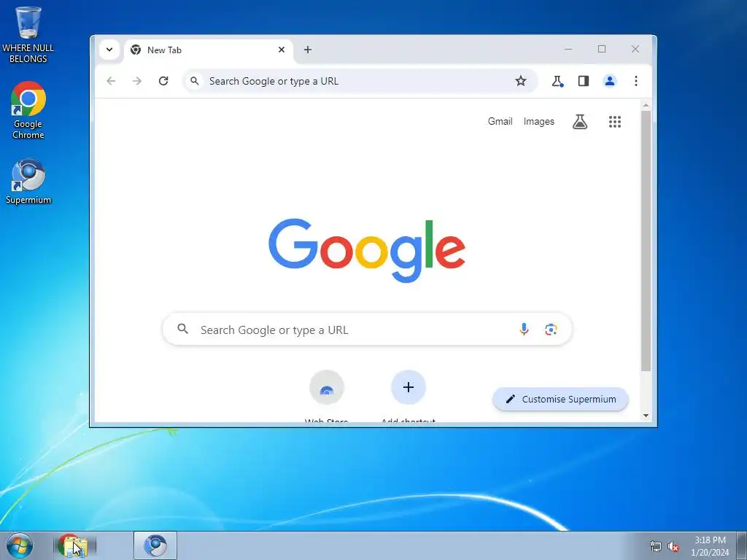Select the Recycle Bin desktop icon
The image size is (747, 560).
[x=28, y=34]
